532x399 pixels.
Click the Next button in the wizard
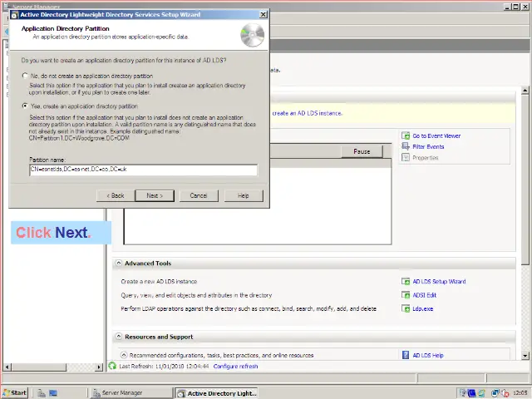(155, 195)
